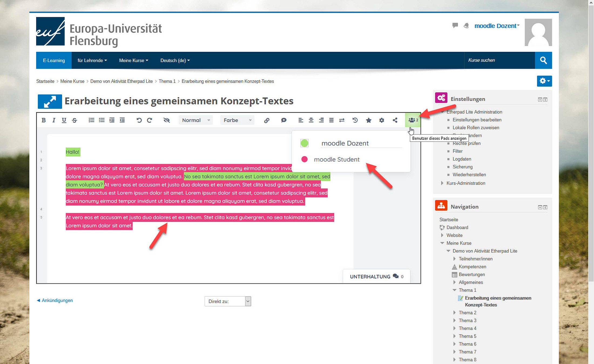Toggle the pad users list button
This screenshot has height=364, width=594.
(x=413, y=120)
